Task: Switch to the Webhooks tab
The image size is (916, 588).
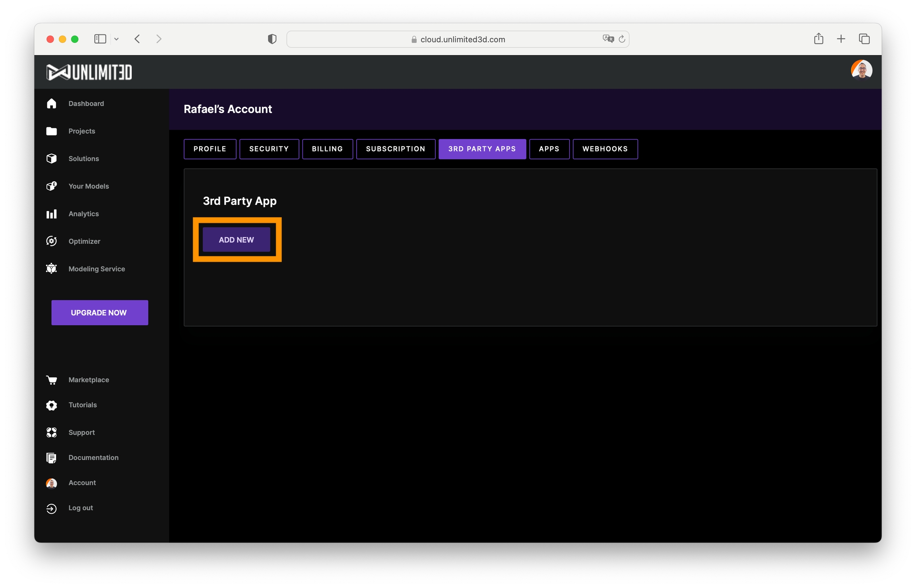Action: tap(605, 149)
